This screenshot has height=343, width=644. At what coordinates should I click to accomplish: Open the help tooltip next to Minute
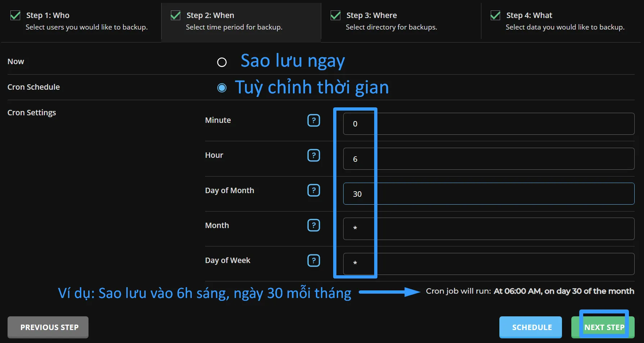[313, 120]
